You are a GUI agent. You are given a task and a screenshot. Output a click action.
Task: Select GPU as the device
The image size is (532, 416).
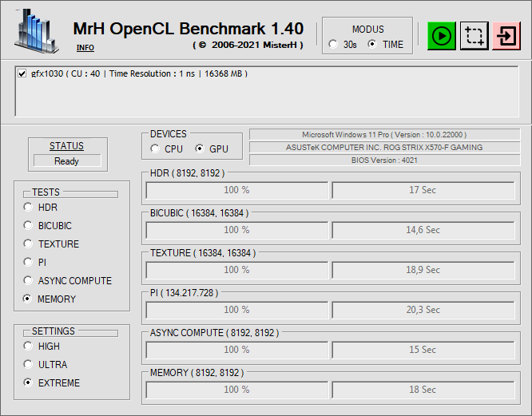(200, 149)
